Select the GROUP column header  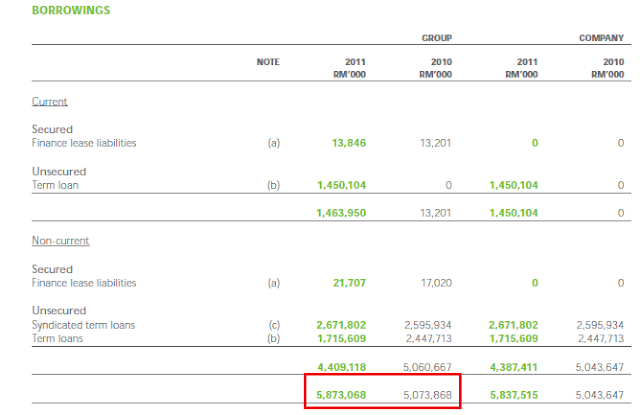click(x=437, y=38)
